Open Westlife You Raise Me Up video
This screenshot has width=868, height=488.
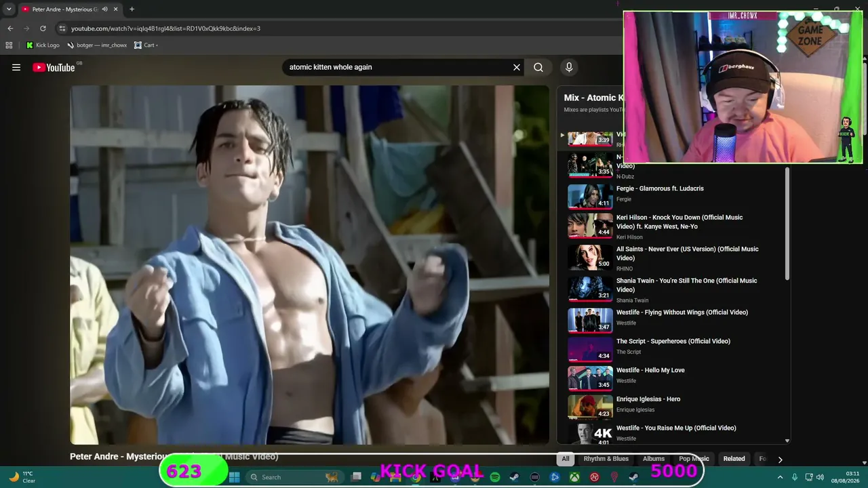tap(676, 428)
